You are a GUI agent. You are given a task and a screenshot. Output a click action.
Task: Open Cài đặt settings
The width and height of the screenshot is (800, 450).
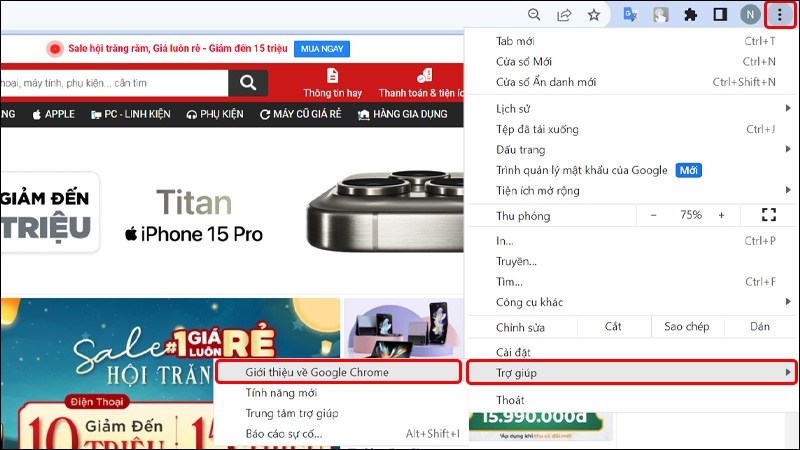(632, 352)
